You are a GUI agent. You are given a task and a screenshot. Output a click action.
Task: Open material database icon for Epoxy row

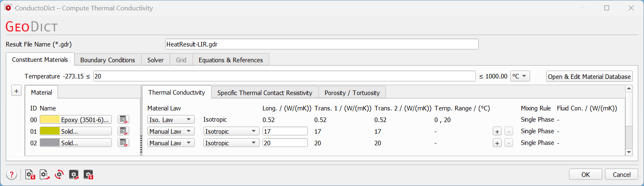click(x=123, y=120)
